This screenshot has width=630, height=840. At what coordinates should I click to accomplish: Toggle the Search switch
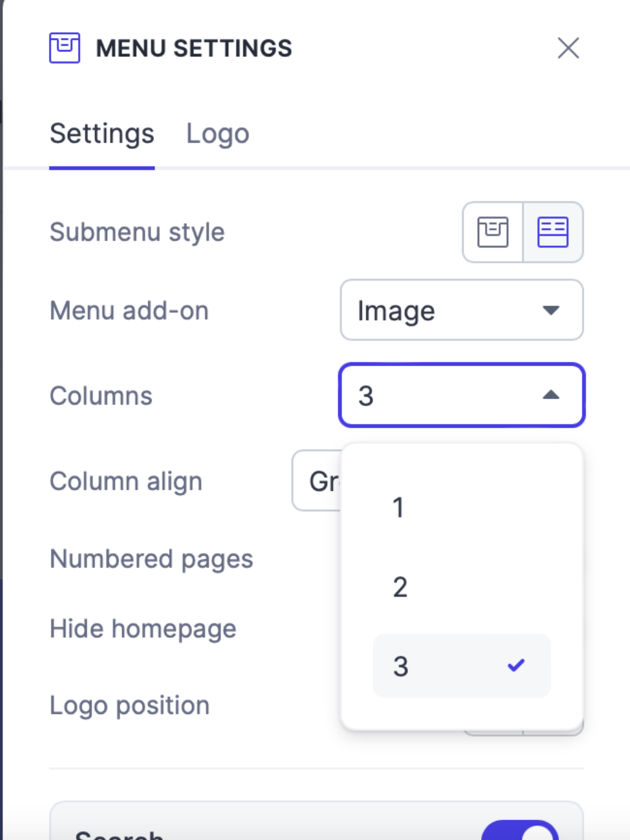click(x=520, y=831)
